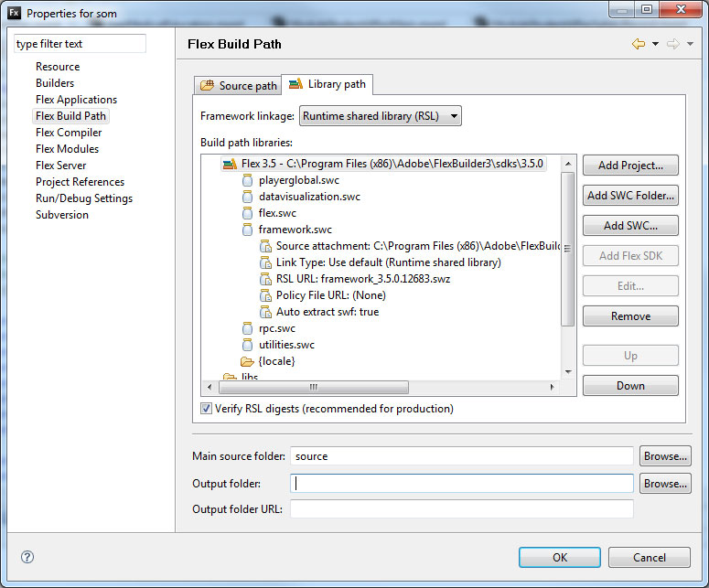
Task: Select the Auto extract swf: true row
Action: click(x=328, y=312)
